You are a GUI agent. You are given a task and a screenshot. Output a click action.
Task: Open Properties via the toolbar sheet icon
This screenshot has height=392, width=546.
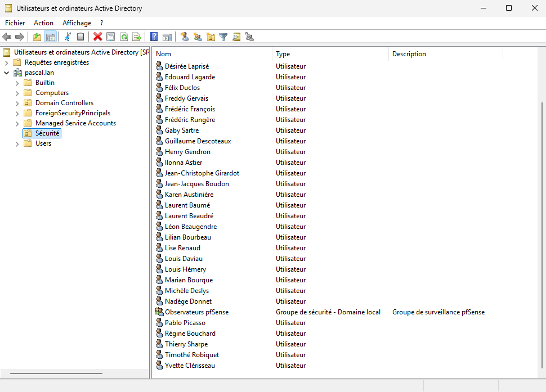click(111, 37)
